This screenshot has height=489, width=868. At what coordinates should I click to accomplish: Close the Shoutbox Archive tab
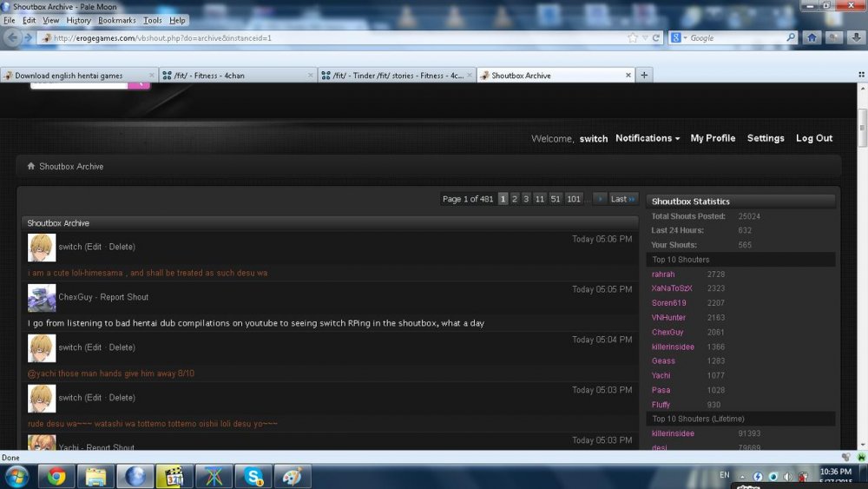(629, 76)
